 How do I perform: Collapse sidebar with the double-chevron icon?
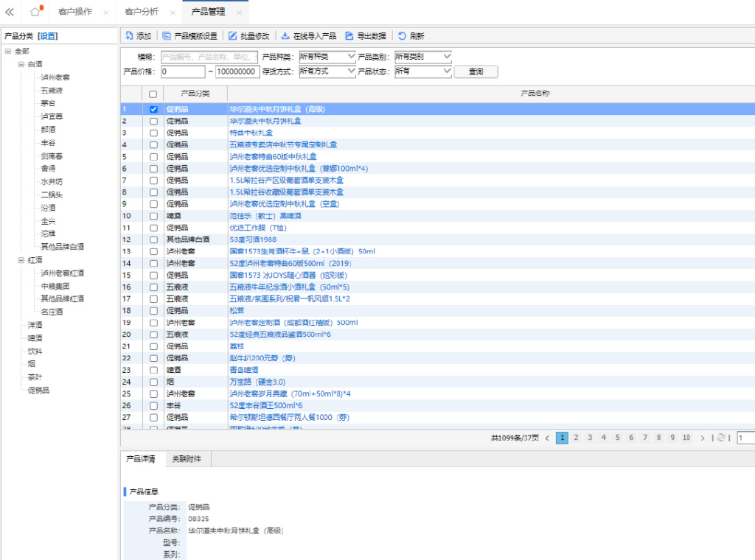pos(10,12)
